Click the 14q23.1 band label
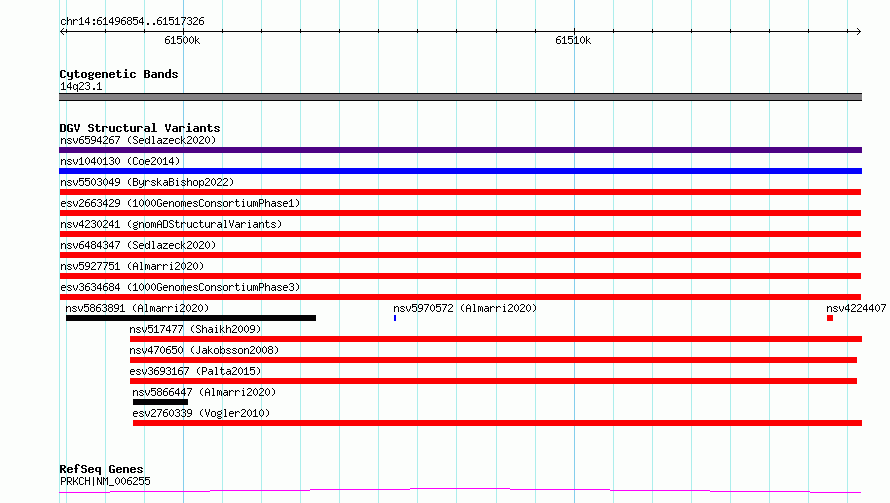This screenshot has height=503, width=890. click(x=81, y=86)
